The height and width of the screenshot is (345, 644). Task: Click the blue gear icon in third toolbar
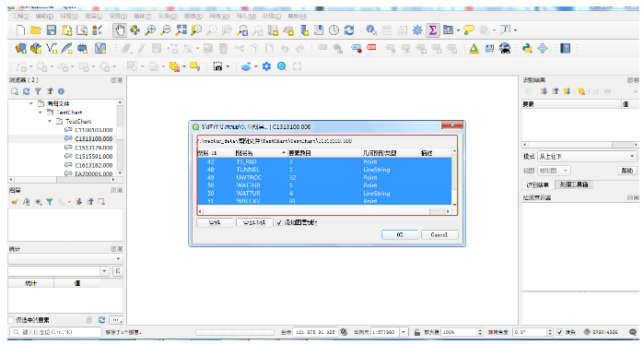click(266, 66)
